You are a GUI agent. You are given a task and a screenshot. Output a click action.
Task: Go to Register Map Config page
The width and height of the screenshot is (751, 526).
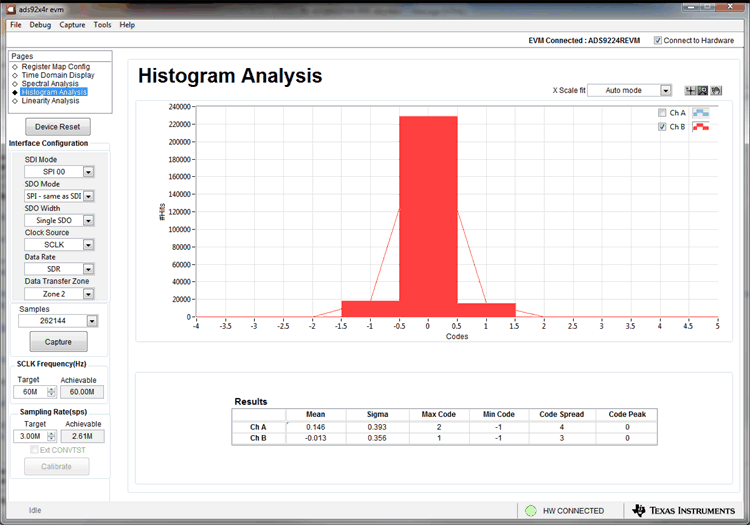tap(56, 67)
